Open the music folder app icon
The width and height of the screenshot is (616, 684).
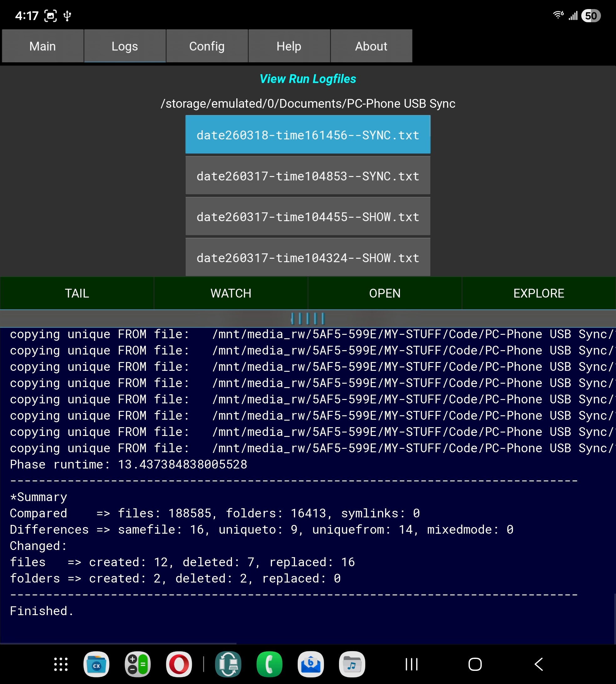coord(352,664)
